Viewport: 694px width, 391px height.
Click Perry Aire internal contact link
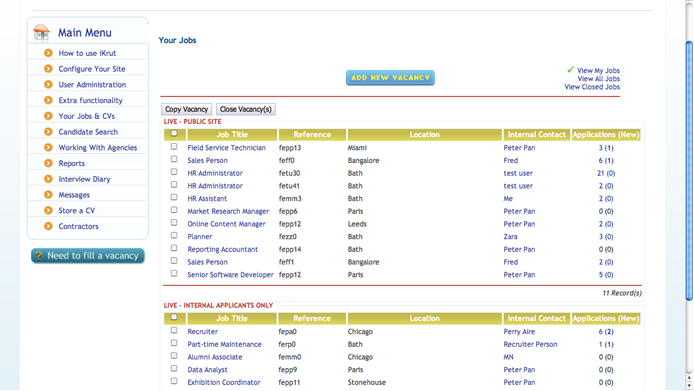click(x=519, y=332)
